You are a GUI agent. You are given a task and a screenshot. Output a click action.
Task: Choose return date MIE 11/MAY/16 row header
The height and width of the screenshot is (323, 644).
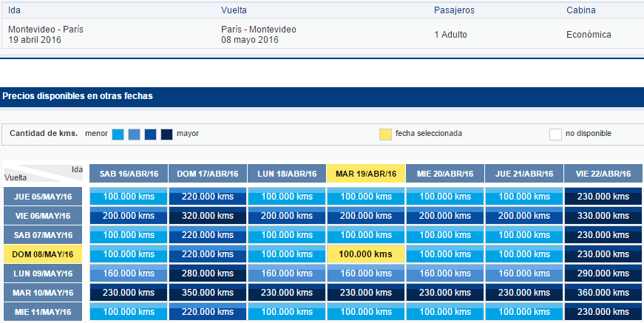click(x=43, y=312)
